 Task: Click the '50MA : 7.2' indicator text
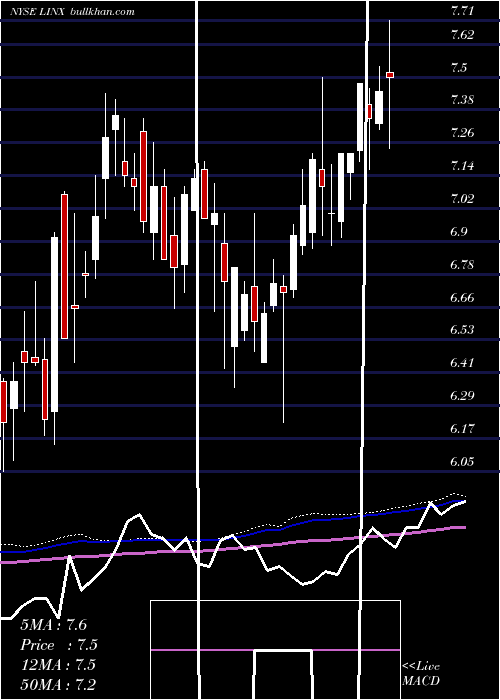(58, 684)
